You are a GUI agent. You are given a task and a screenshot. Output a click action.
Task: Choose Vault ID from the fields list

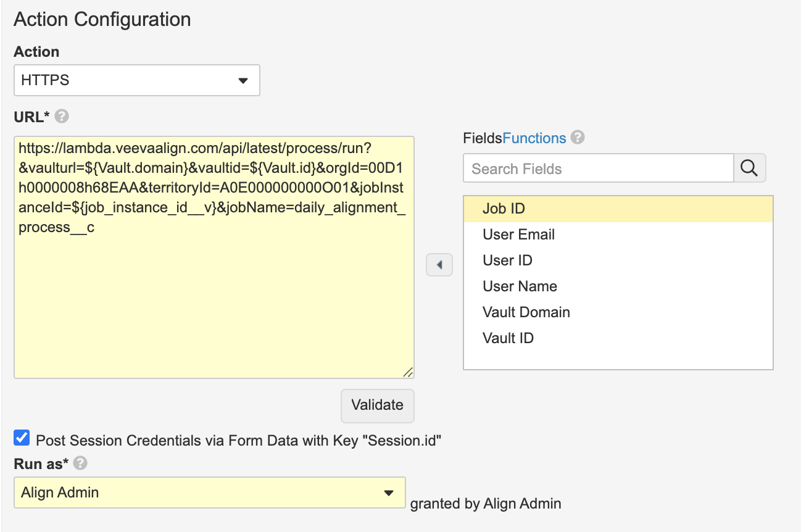click(508, 338)
